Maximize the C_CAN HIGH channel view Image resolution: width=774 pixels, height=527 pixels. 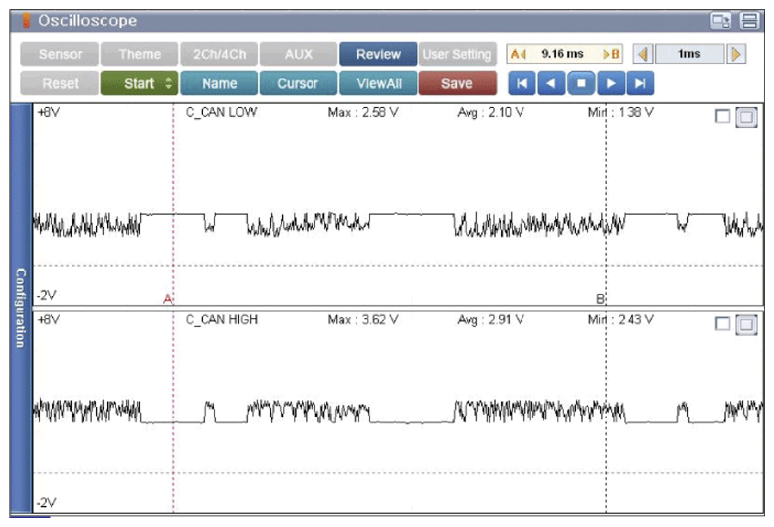(746, 324)
